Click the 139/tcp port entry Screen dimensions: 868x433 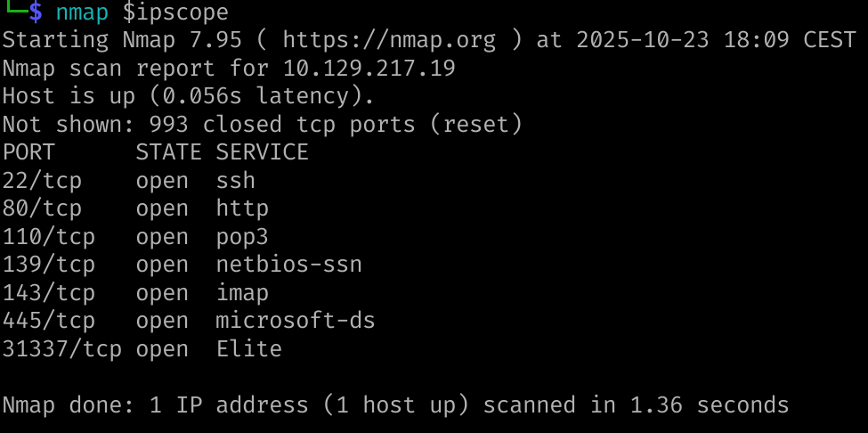(x=48, y=265)
